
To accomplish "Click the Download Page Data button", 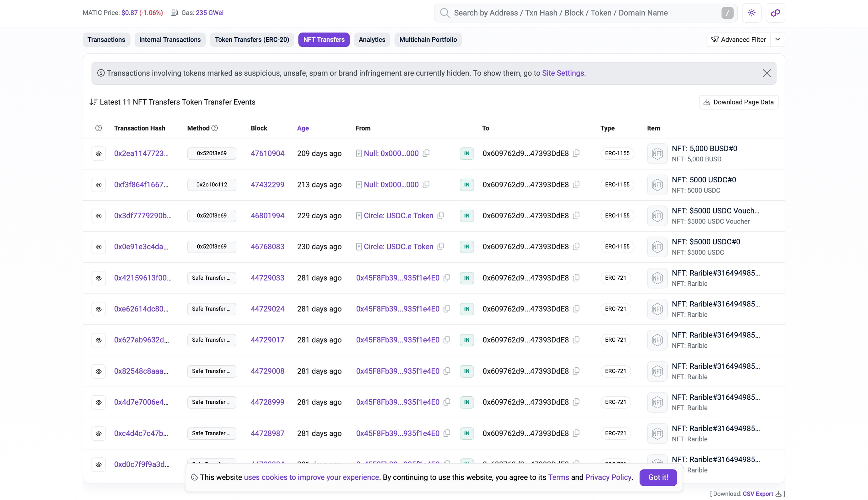I will (x=738, y=102).
